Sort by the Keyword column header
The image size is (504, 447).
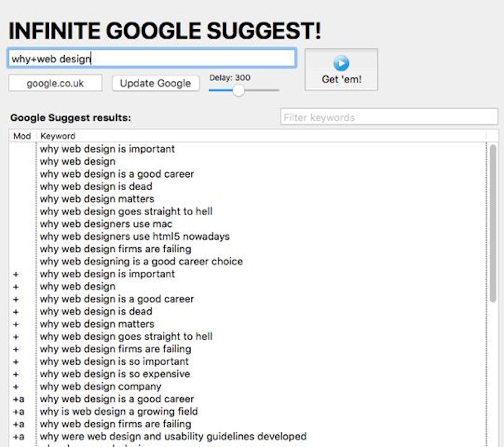(x=58, y=136)
